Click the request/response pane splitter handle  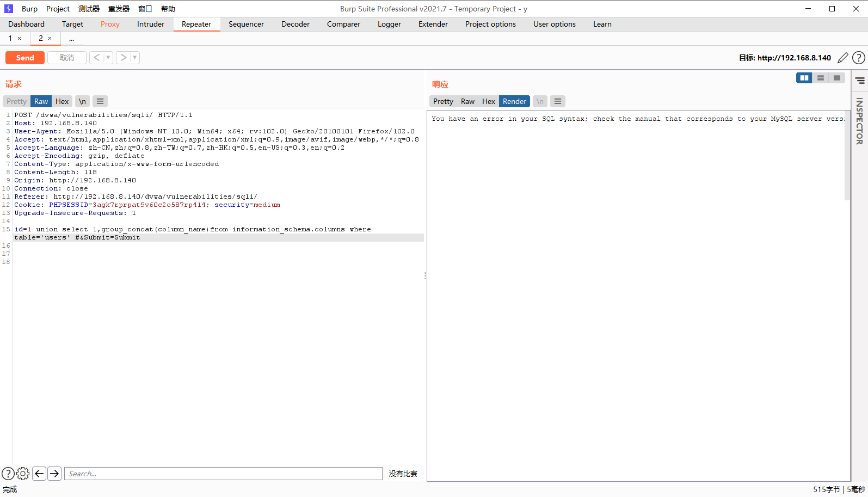pyautogui.click(x=425, y=276)
